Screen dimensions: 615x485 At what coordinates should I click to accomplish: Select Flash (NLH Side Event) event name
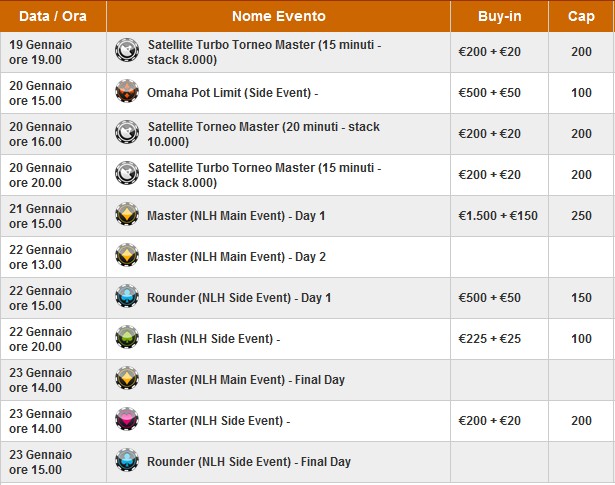point(213,339)
